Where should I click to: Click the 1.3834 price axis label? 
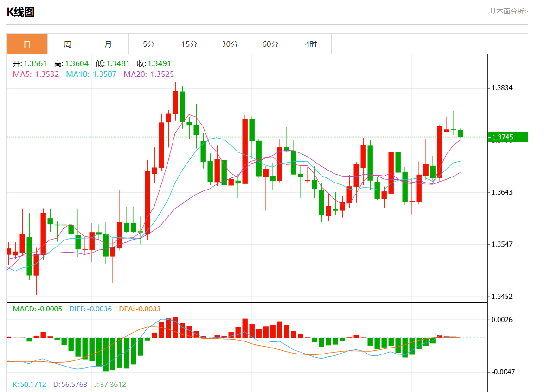click(502, 88)
